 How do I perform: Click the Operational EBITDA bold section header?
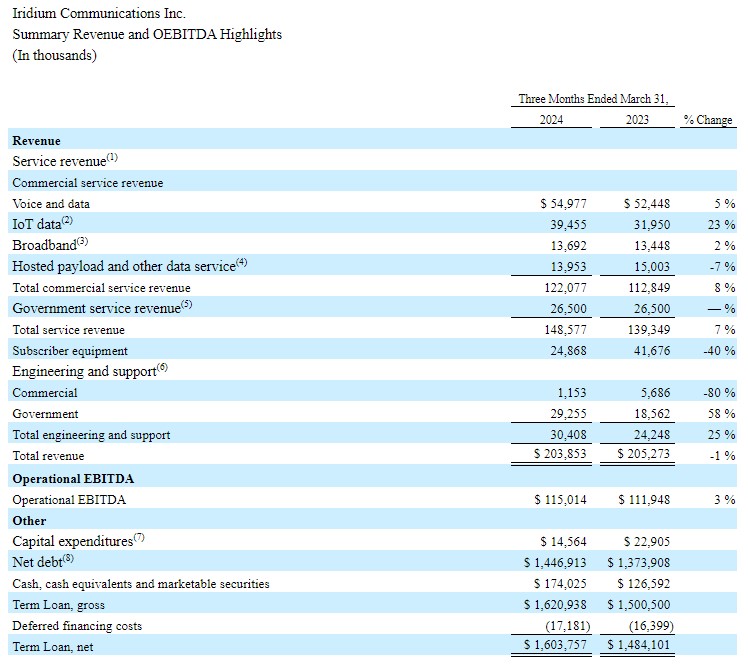pos(73,478)
